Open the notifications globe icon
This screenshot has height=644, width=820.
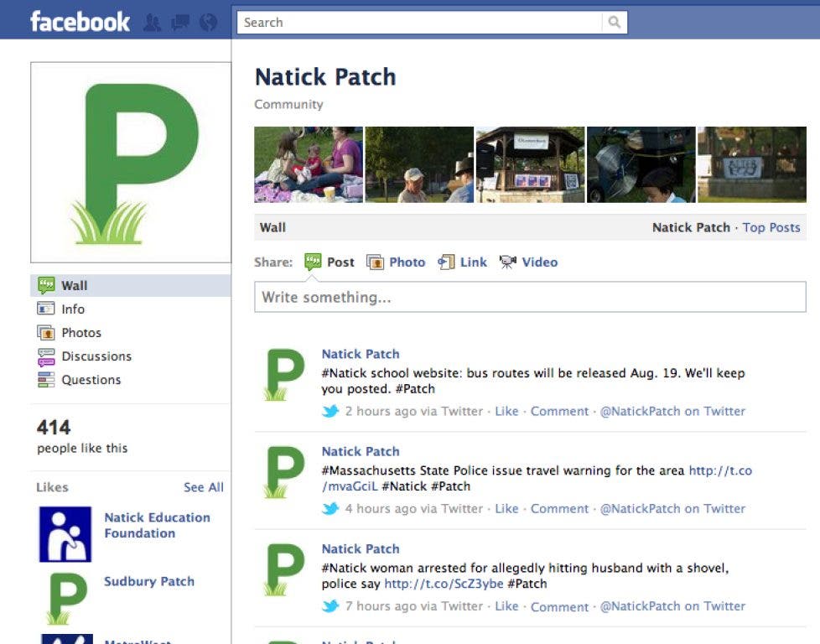tap(207, 22)
